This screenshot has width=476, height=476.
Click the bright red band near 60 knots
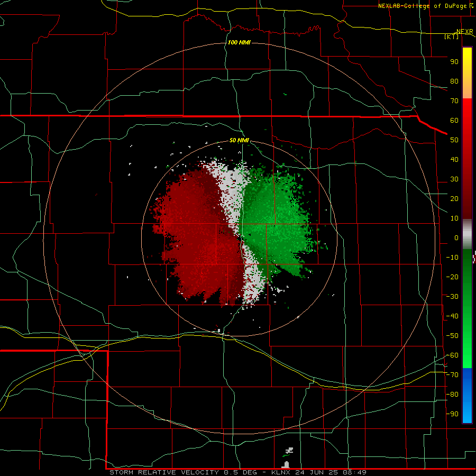point(467,120)
